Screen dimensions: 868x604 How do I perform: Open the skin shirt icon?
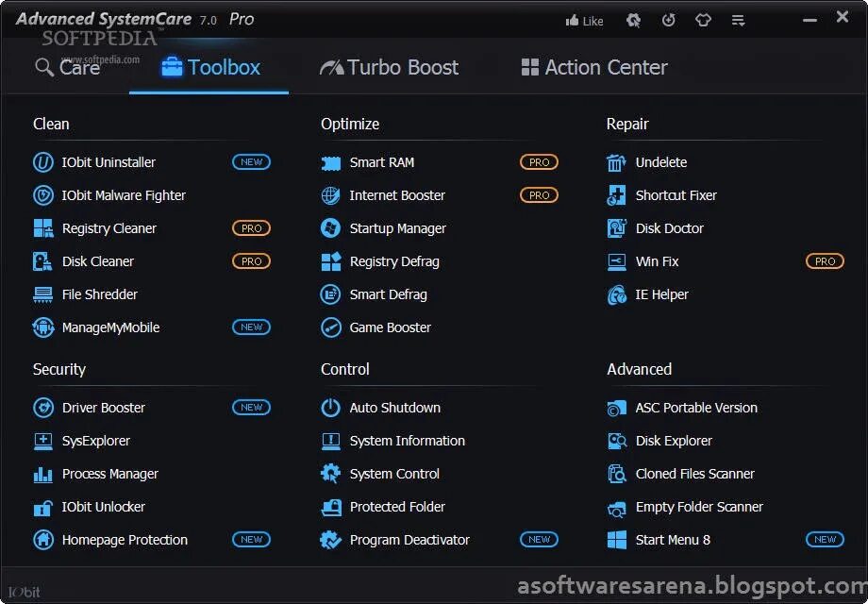[703, 21]
